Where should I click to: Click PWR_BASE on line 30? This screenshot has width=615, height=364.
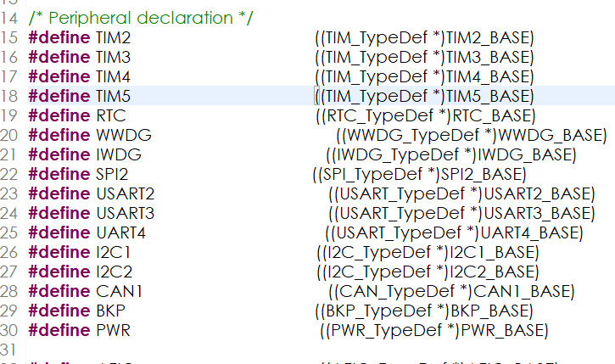[x=505, y=330]
